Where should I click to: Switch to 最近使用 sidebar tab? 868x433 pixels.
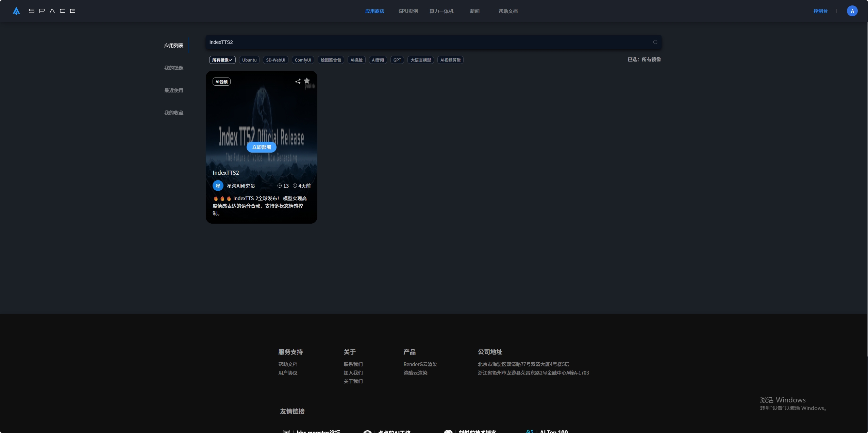pos(173,90)
